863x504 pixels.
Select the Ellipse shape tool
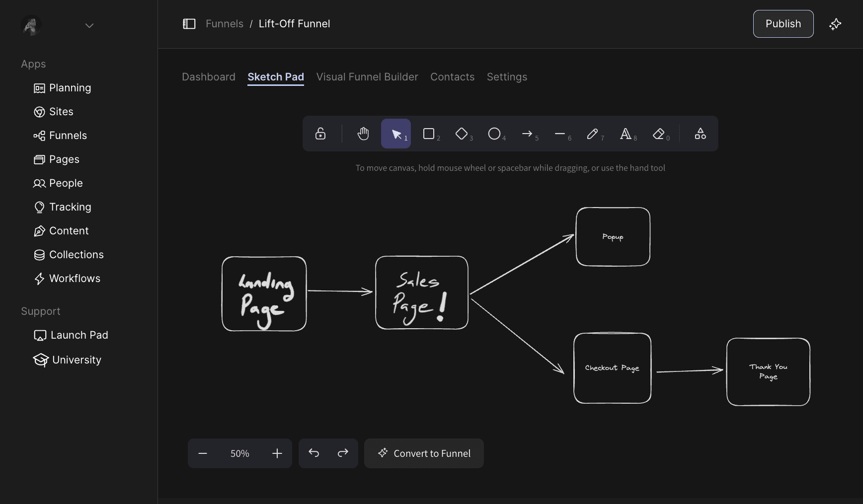tap(494, 134)
